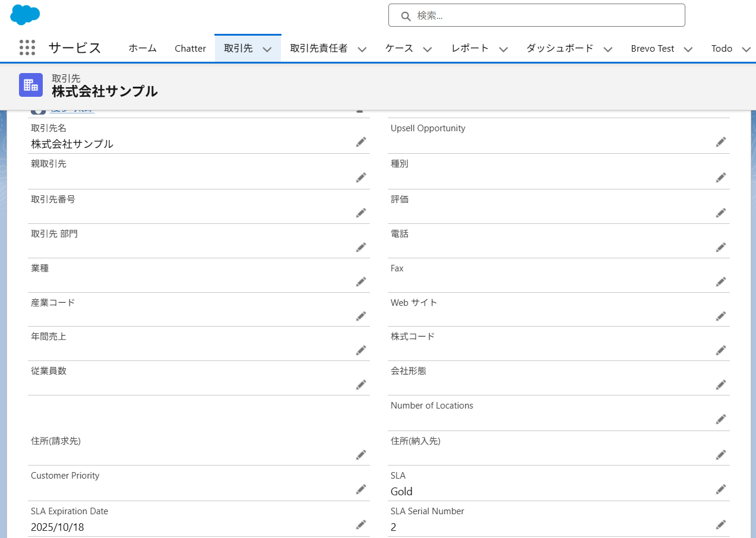Click the Salesforce cloud logo

coord(25,14)
